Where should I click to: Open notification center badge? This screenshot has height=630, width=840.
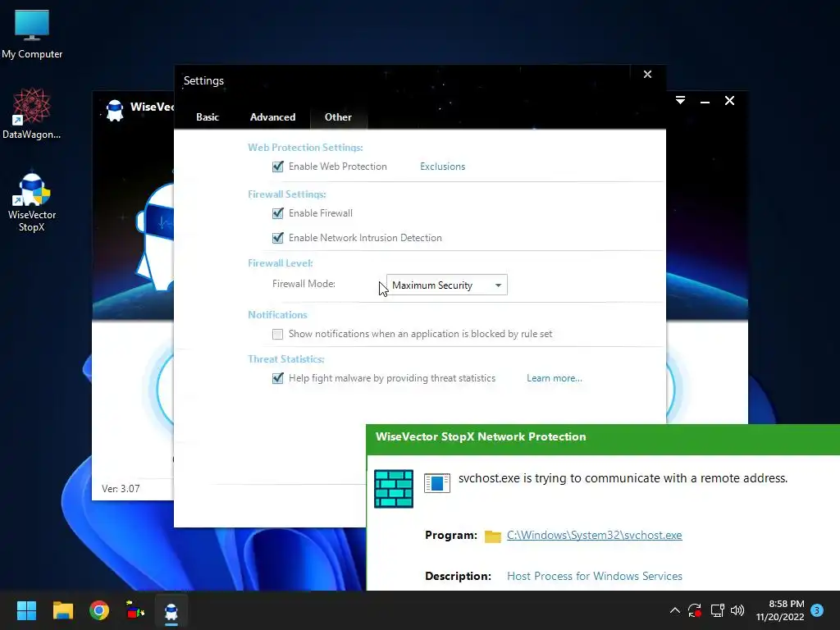pyautogui.click(x=817, y=610)
